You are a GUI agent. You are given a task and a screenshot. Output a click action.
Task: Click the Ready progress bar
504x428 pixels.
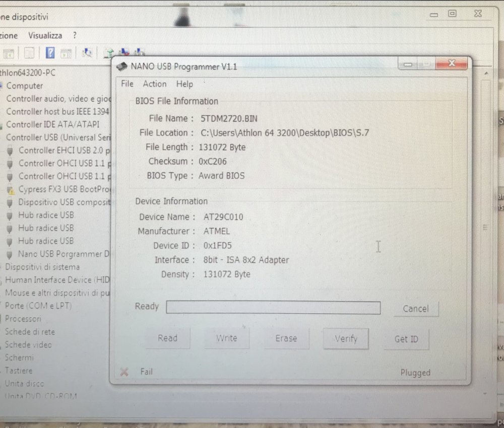click(x=273, y=308)
